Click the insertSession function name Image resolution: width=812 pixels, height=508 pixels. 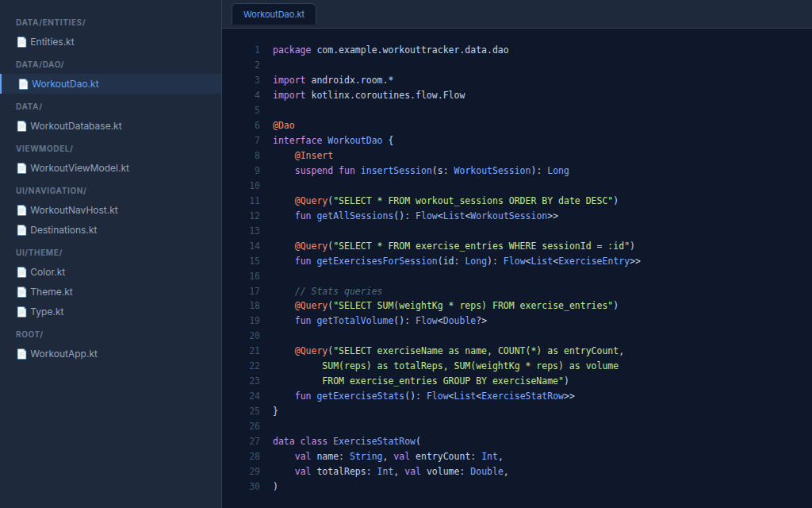pyautogui.click(x=396, y=170)
